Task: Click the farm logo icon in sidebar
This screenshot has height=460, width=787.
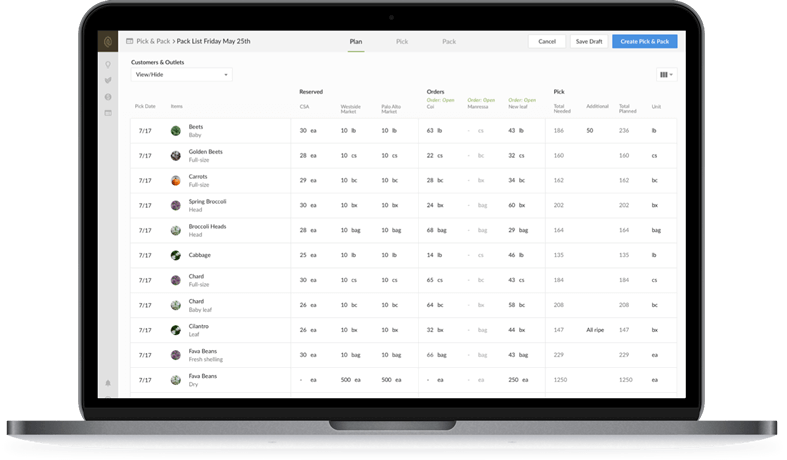Action: click(x=108, y=42)
